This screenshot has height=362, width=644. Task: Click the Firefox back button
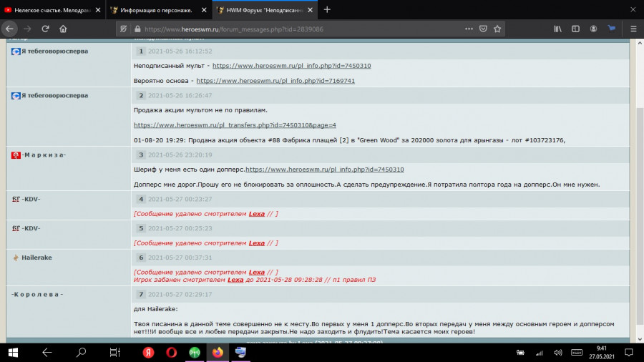[9, 29]
